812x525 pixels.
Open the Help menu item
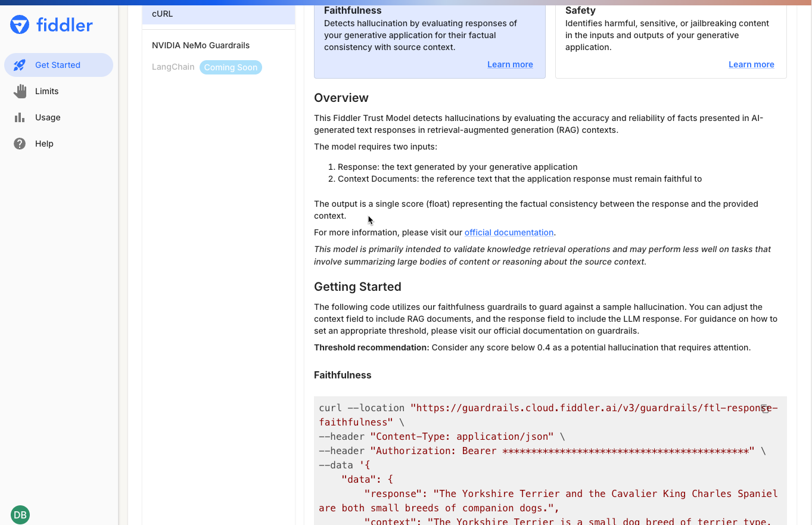point(44,144)
